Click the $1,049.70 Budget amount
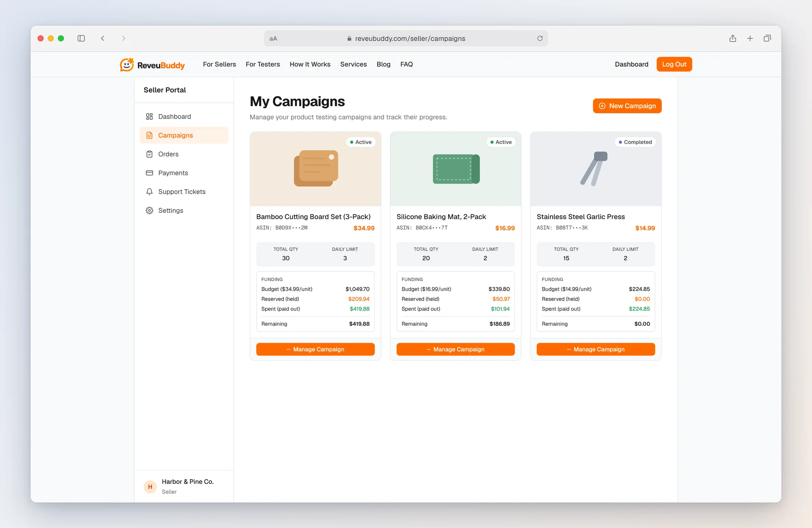Screen dimensions: 812x528 pos(357,289)
